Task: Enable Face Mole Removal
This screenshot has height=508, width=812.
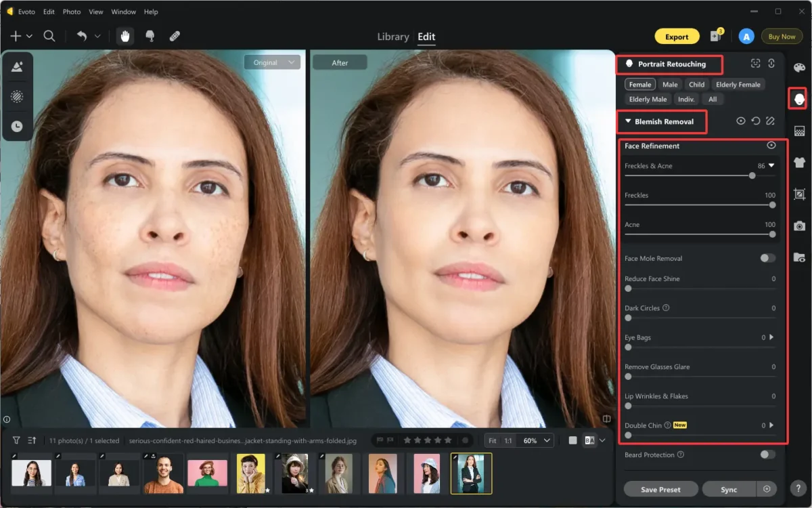Action: pos(767,258)
